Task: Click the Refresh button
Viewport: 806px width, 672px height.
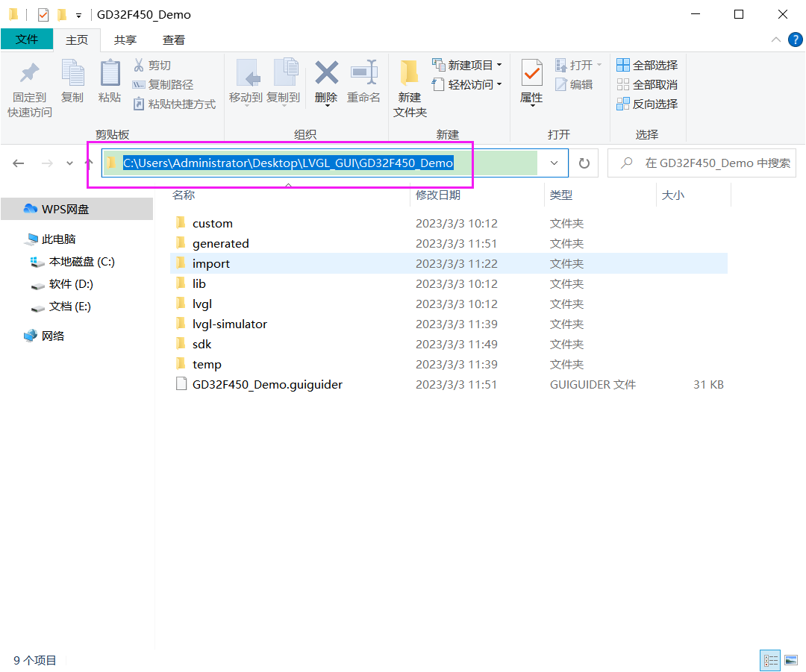Action: [584, 163]
